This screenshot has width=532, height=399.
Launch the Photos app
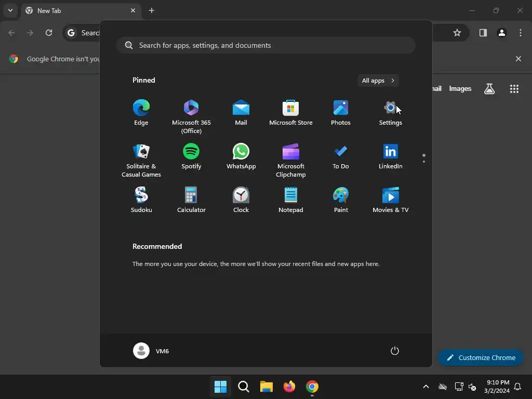coord(341,113)
